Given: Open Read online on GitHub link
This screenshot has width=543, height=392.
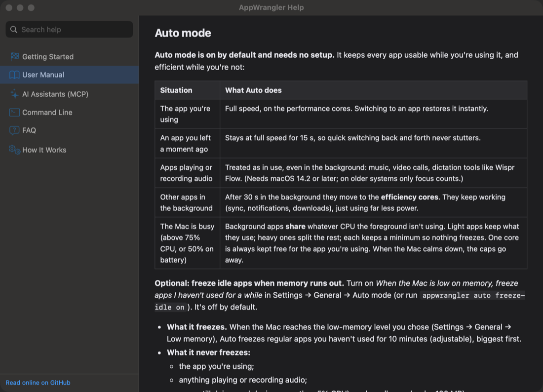Looking at the screenshot, I should point(38,383).
